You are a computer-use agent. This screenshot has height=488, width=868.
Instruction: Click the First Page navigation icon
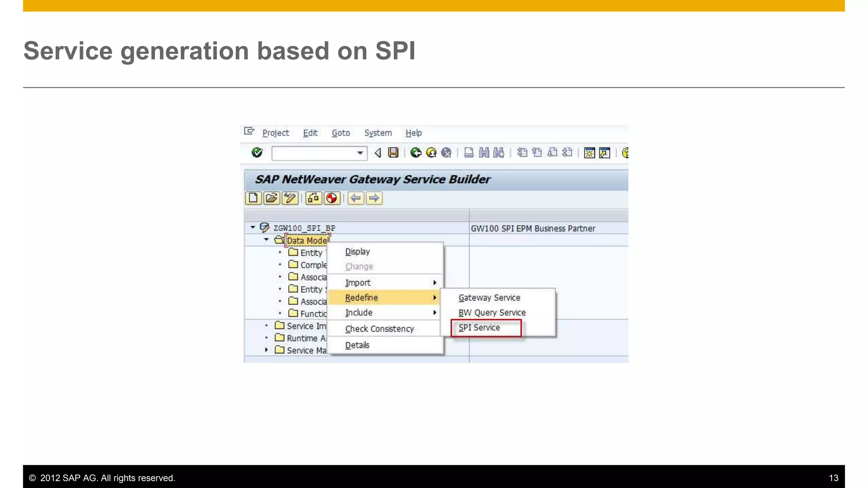(x=522, y=152)
